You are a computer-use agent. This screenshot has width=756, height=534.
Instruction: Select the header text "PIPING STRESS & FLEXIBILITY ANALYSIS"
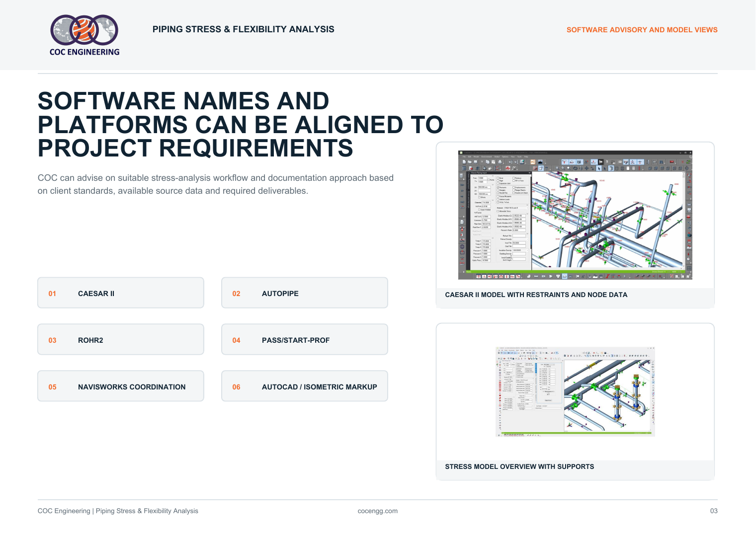click(x=244, y=29)
